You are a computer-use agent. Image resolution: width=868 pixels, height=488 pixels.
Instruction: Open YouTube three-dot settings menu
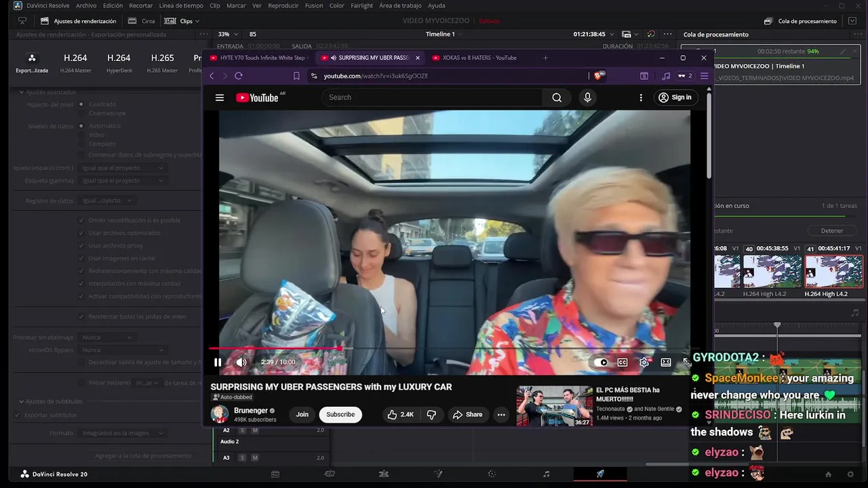641,98
